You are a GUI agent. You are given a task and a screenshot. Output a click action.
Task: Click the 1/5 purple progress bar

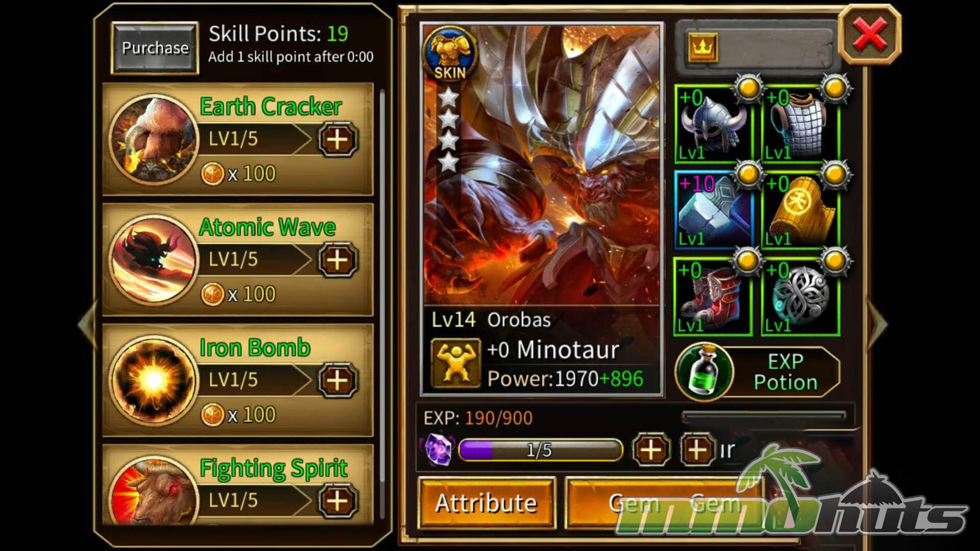pyautogui.click(x=541, y=450)
